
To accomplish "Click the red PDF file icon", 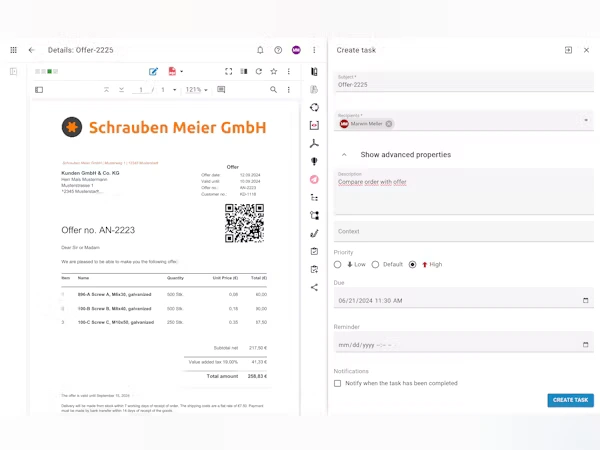I will pos(172,71).
